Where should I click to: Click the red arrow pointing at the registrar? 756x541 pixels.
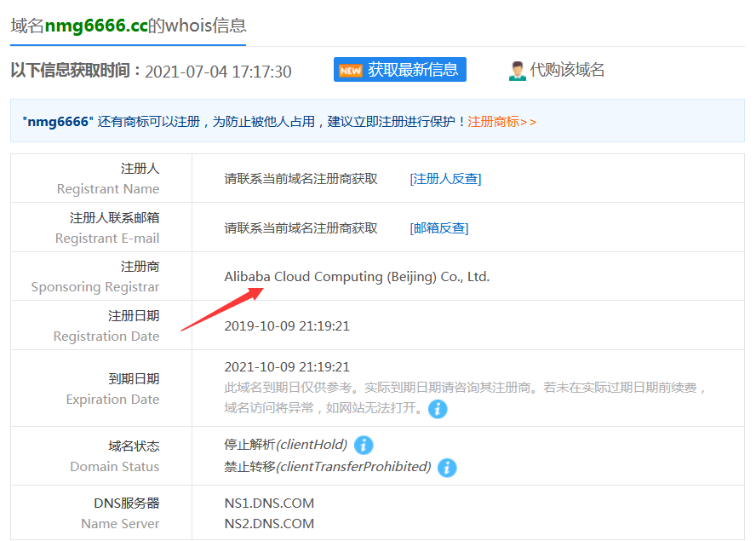tap(221, 310)
